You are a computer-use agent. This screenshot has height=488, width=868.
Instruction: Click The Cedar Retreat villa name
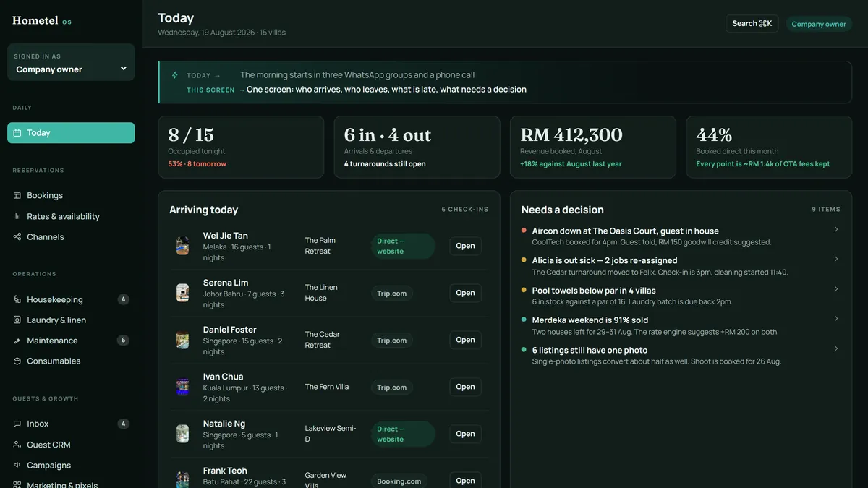point(323,340)
